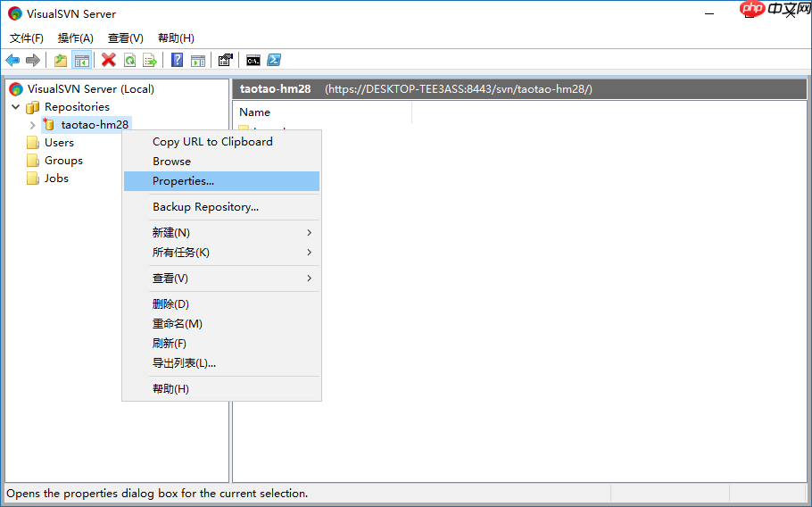Click VisualSVN logo in title bar
812x507 pixels.
click(15, 13)
